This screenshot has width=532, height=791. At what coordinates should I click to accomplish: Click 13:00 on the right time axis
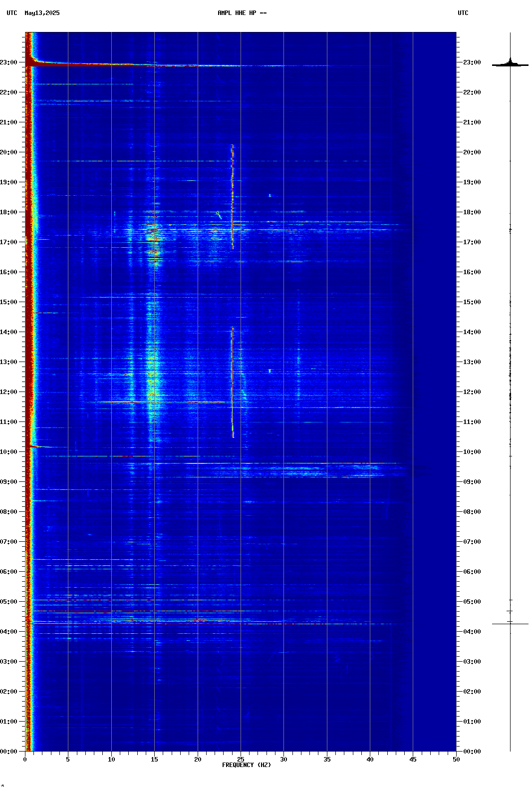[472, 362]
